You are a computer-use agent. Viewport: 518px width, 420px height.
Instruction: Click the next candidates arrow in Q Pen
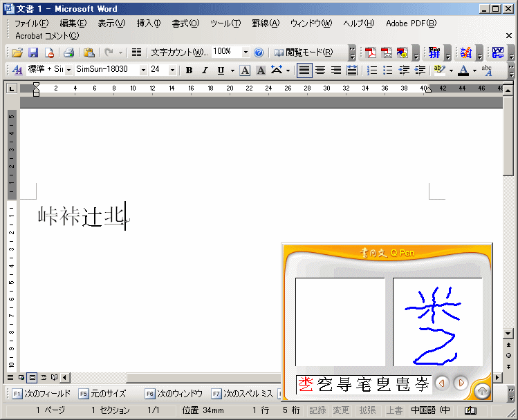tap(461, 383)
